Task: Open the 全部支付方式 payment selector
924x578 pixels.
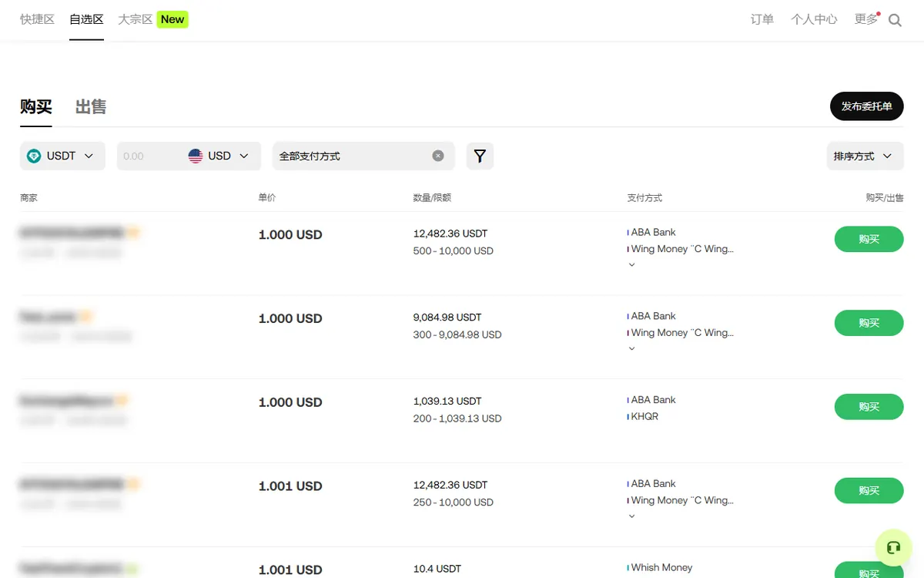Action: click(x=363, y=156)
